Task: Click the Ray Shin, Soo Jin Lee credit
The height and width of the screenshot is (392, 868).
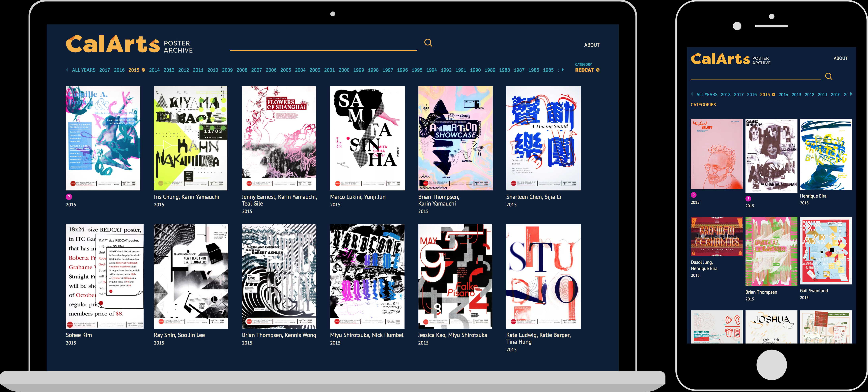Action: (179, 335)
